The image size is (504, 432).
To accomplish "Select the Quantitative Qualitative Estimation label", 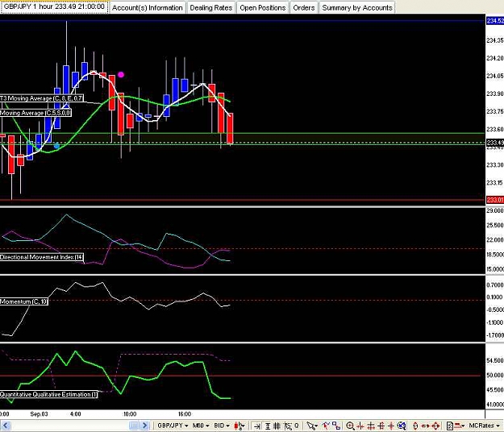I will 48,394.
